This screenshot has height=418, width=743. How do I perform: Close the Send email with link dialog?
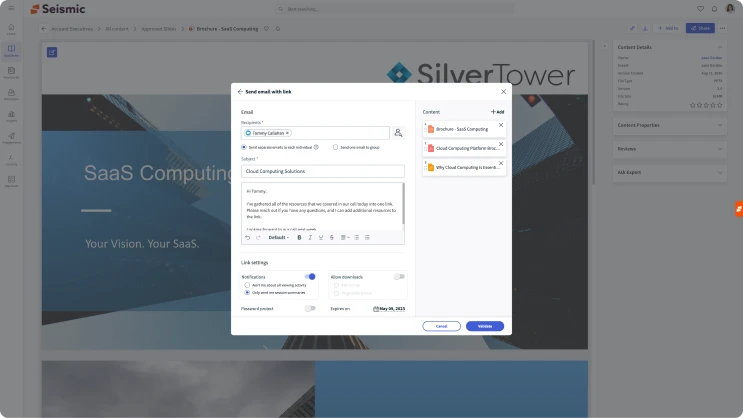(x=503, y=91)
